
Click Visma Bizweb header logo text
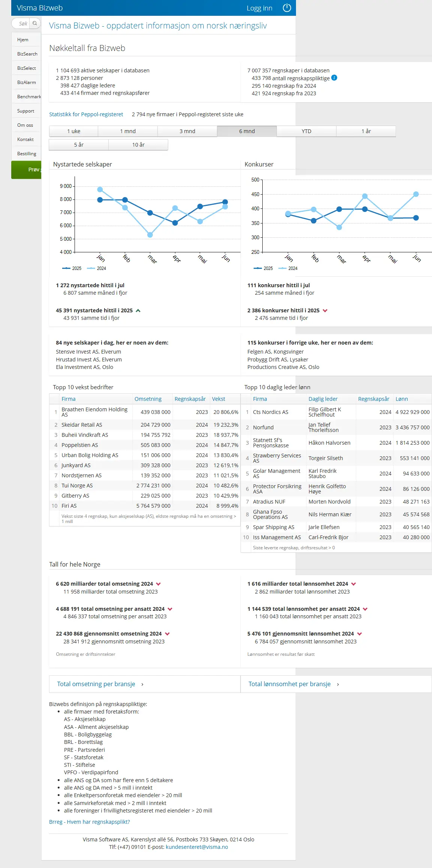(x=40, y=8)
